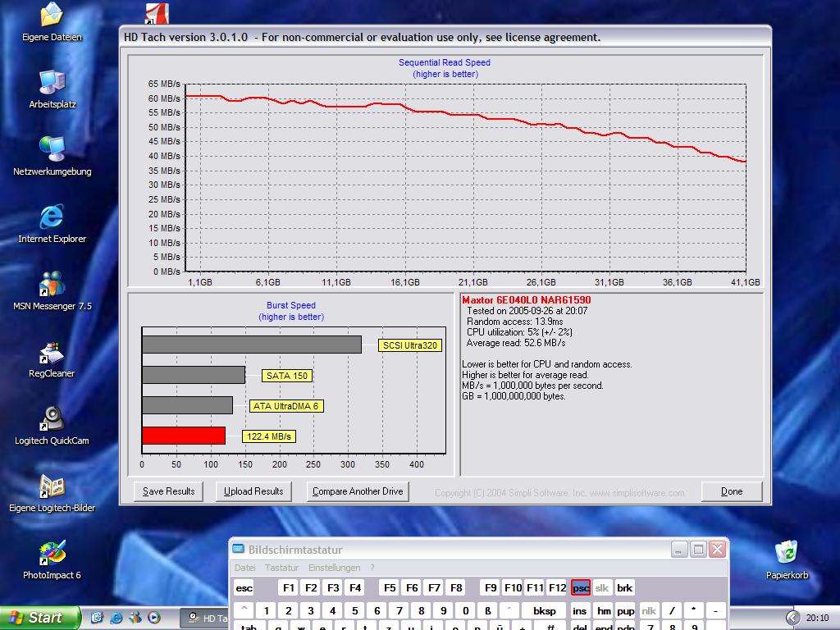Screen dimensions: 840x630
Task: Click the Bildschirmtastatur title bar keyboard icon
Action: coord(238,549)
